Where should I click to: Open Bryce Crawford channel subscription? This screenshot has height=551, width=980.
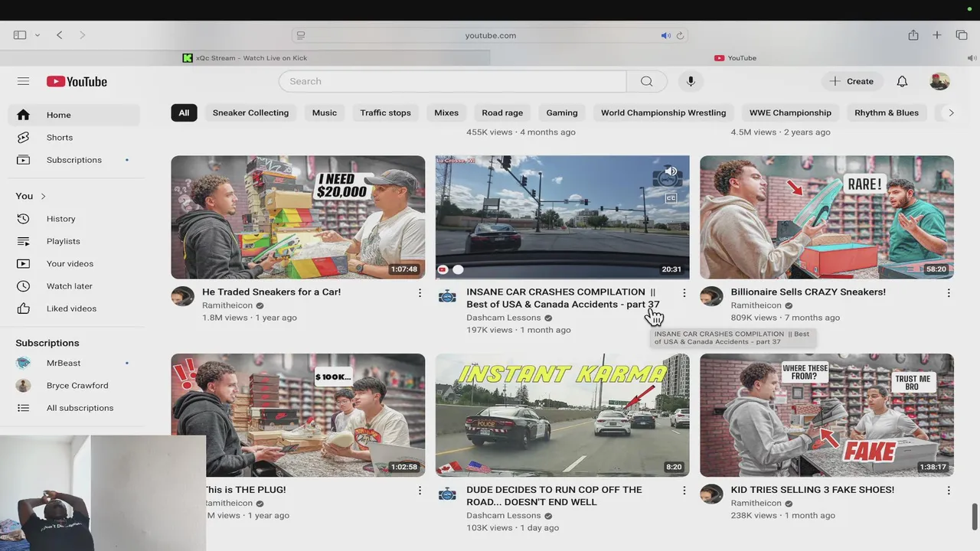point(74,386)
